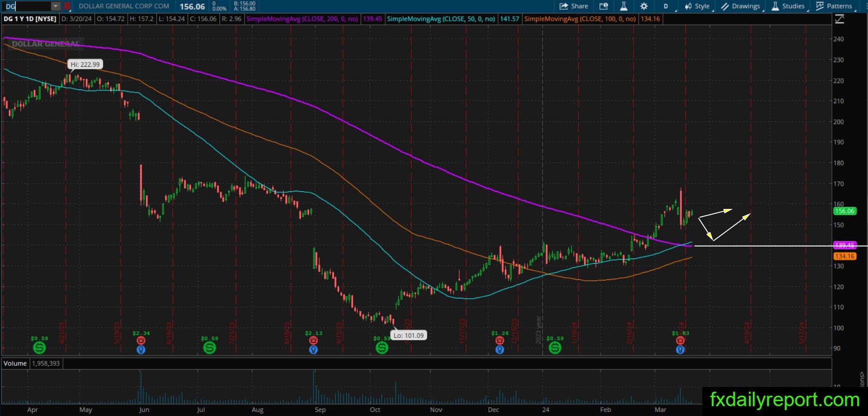This screenshot has width=868, height=416.
Task: Open Edit Studies via the flask icon left of gear
Action: [x=624, y=6]
